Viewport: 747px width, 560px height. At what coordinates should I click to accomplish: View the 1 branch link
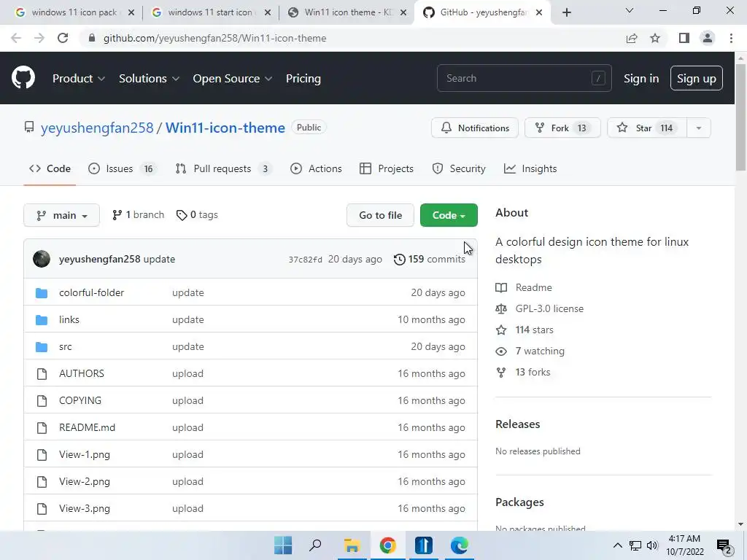(138, 215)
